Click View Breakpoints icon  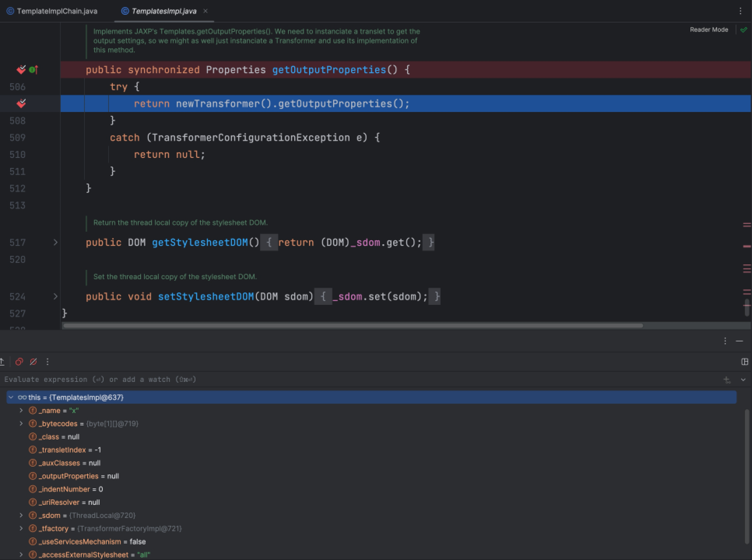click(x=19, y=362)
